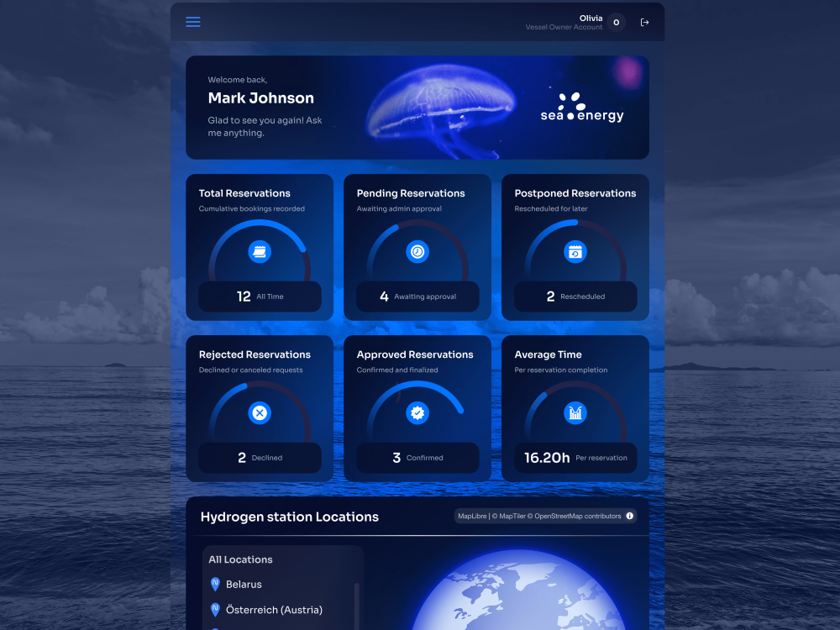Click the sea energy logo

pos(582,108)
